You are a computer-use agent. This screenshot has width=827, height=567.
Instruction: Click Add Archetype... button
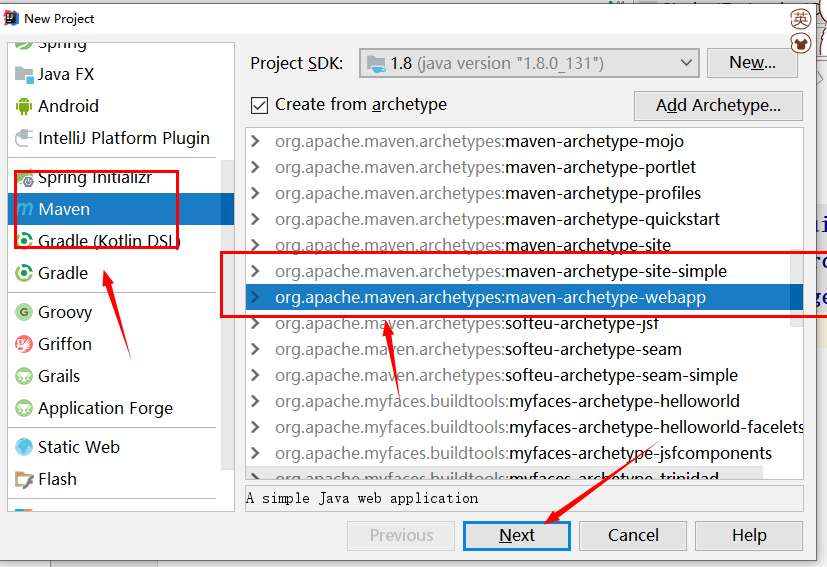[x=718, y=105]
